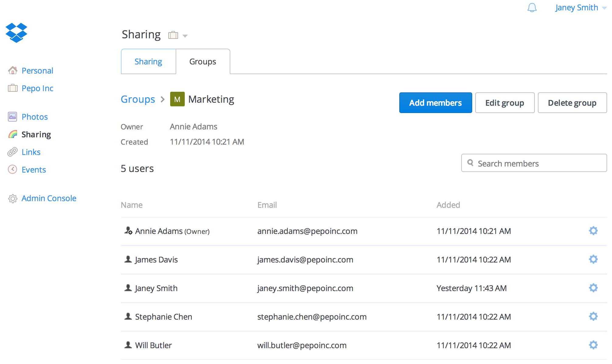612x364 pixels.
Task: Navigate to Photos section icon
Action: pyautogui.click(x=12, y=117)
